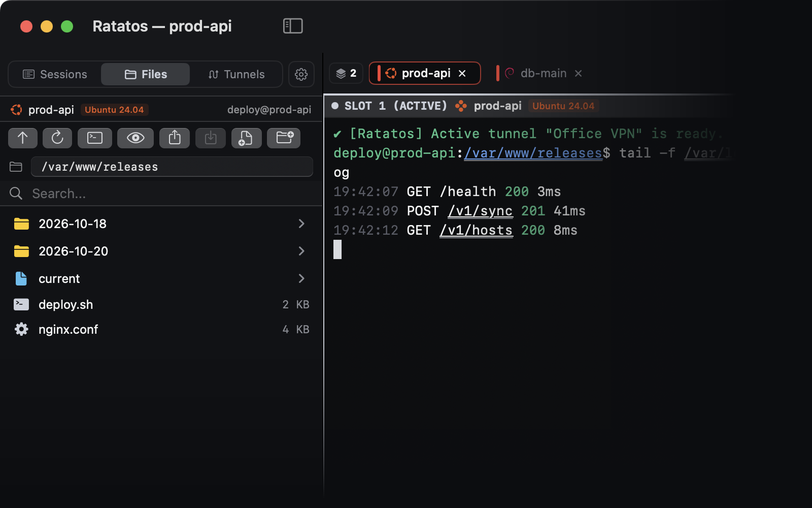Toggle the sidebar panel icon
812x508 pixels.
coord(293,26)
